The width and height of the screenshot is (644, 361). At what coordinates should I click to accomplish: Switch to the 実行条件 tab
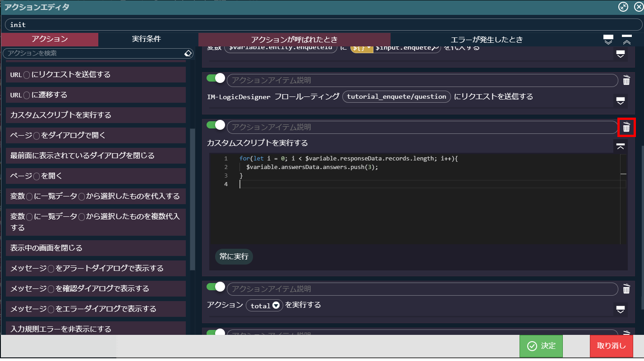click(x=147, y=39)
